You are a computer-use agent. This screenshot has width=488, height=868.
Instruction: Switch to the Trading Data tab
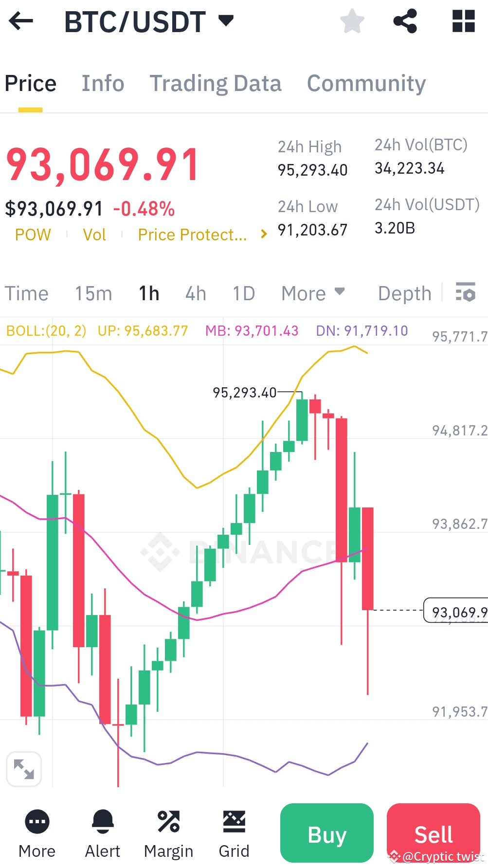click(216, 83)
